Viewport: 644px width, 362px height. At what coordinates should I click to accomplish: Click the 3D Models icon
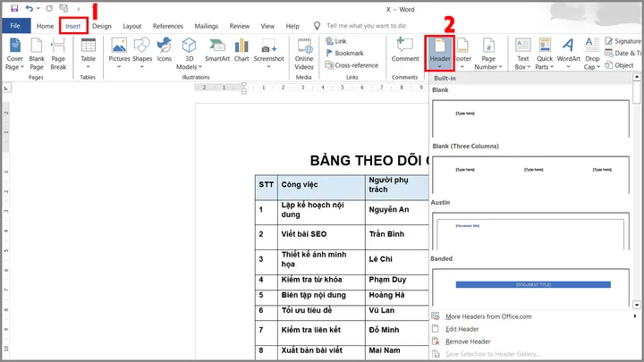189,46
